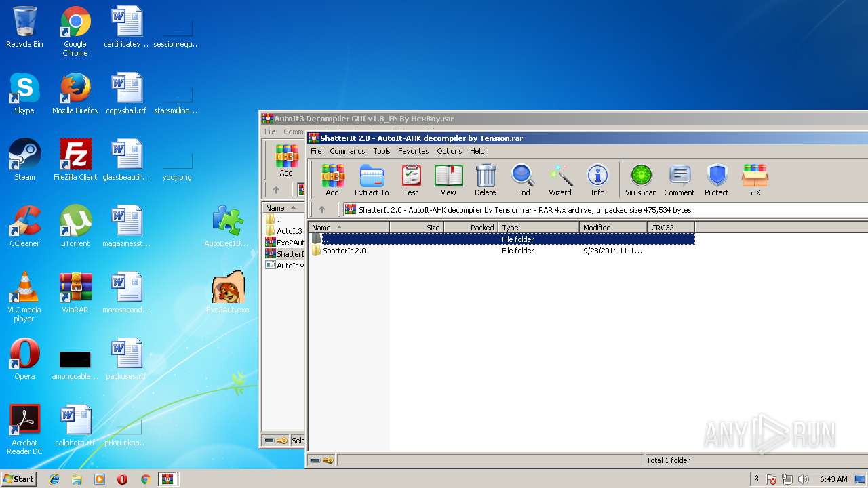Run the VirusScan toolbar icon
Screen dimensions: 868x488
click(641, 180)
